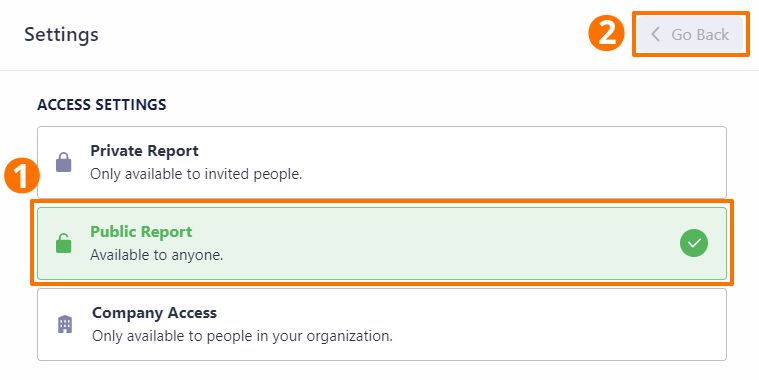
Task: Click the green checkmark circle on Public Report
Action: click(x=694, y=243)
